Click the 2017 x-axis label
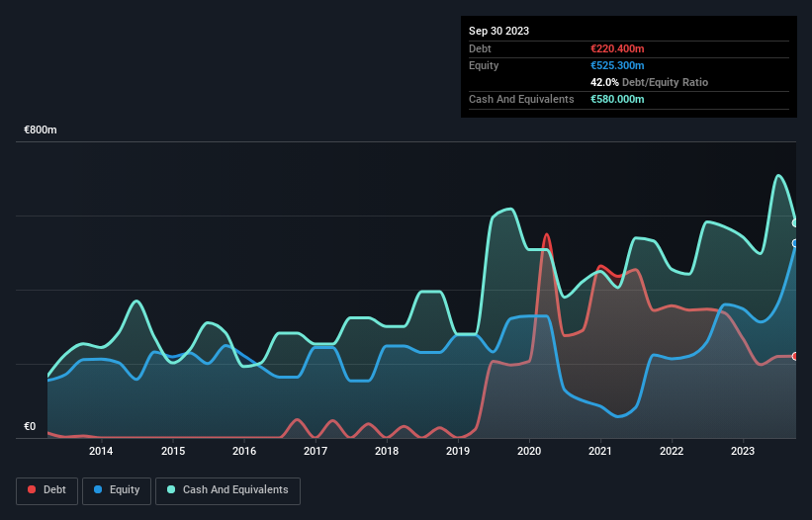The width and height of the screenshot is (812, 520). [x=316, y=451]
